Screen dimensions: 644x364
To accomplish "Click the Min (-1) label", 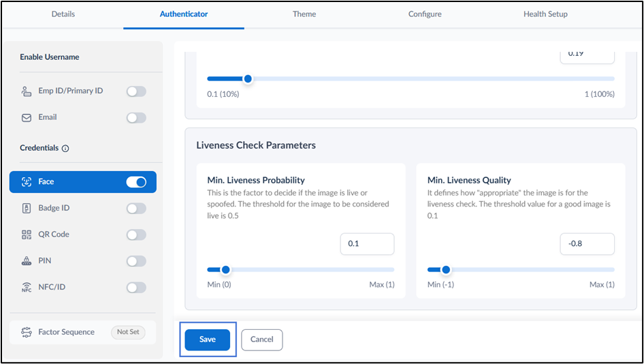I will click(440, 285).
